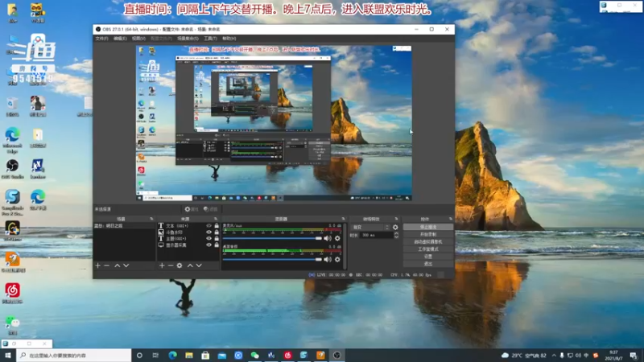Screen dimensions: 644x362
Task: Open File Explorer from the taskbar
Action: (x=189, y=355)
